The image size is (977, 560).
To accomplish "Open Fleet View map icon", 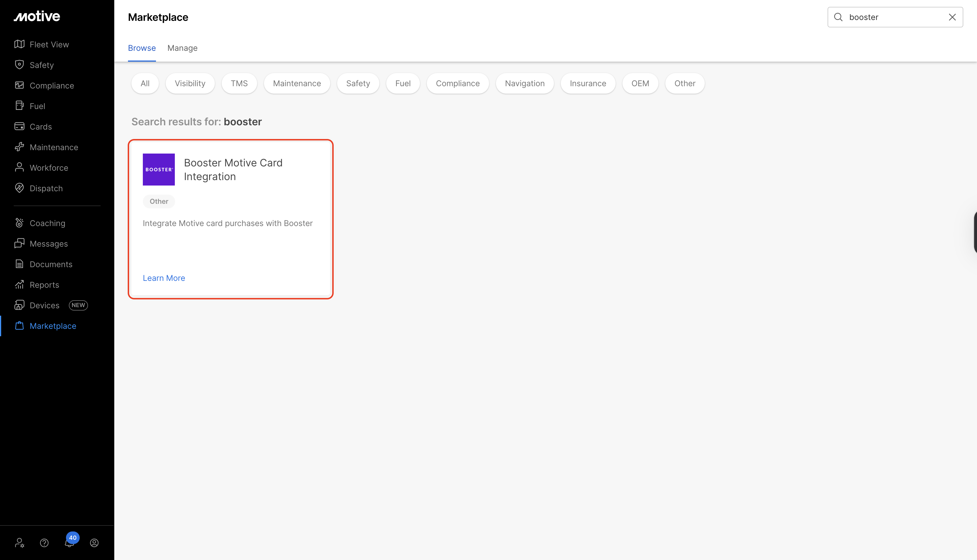I will tap(19, 44).
